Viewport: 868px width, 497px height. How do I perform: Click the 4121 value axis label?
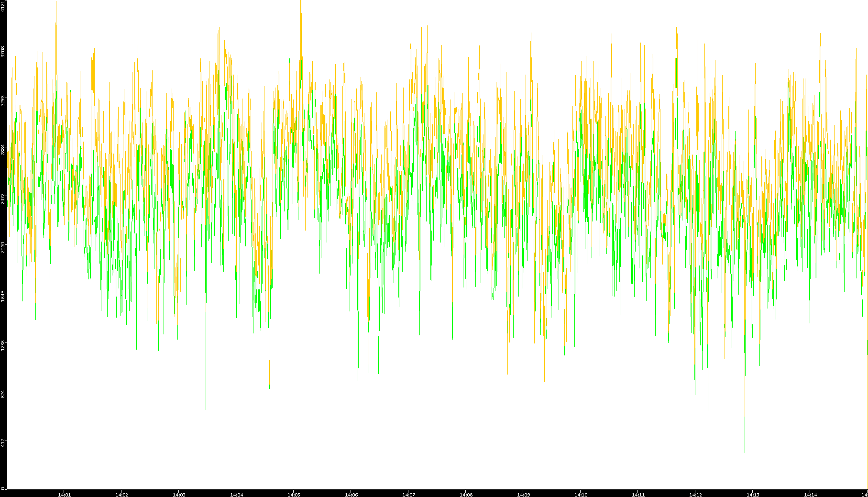3,6
